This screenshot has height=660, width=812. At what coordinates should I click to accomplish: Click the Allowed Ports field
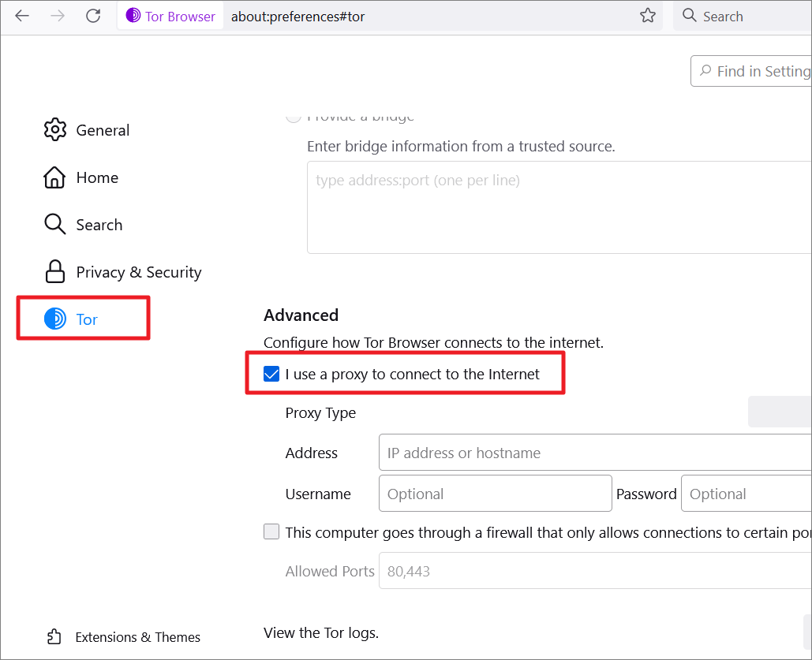[595, 570]
